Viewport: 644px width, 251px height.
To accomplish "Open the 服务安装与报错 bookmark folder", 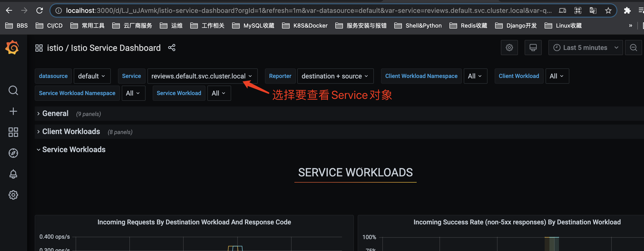I will 361,25.
